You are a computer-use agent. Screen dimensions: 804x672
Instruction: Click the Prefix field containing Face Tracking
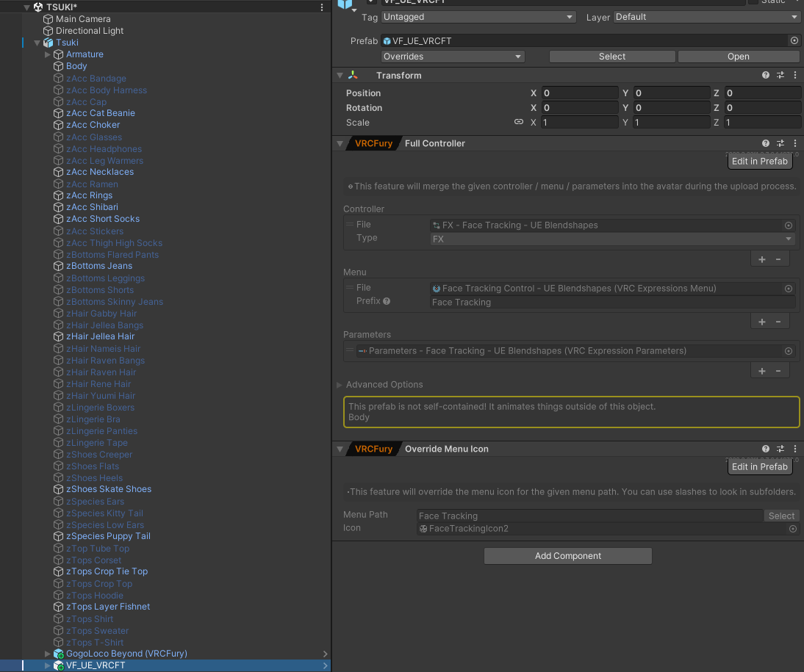tap(612, 302)
